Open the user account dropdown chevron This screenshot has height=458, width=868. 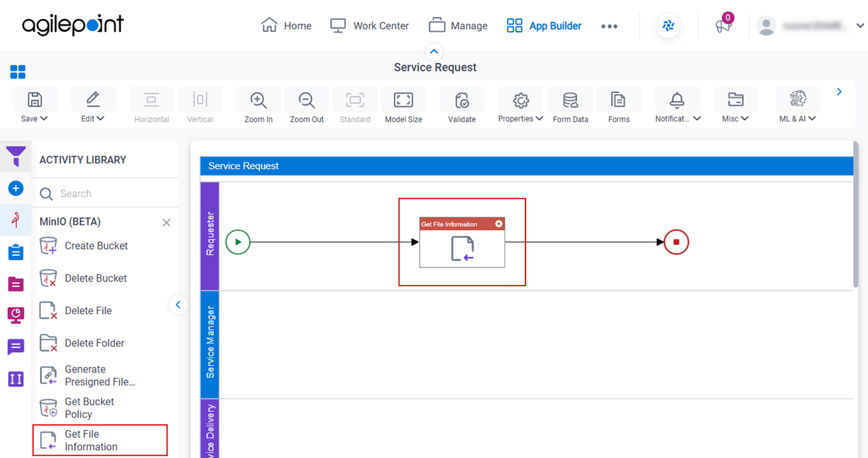(x=860, y=26)
